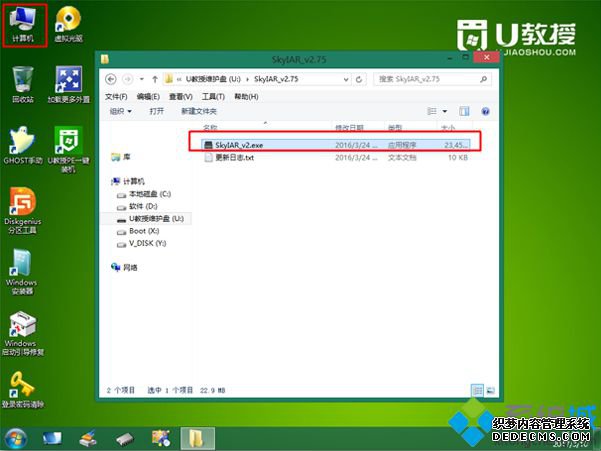Viewport: 601px width, 451px height.
Task: Open the view options dropdown arrow
Action: [445, 112]
